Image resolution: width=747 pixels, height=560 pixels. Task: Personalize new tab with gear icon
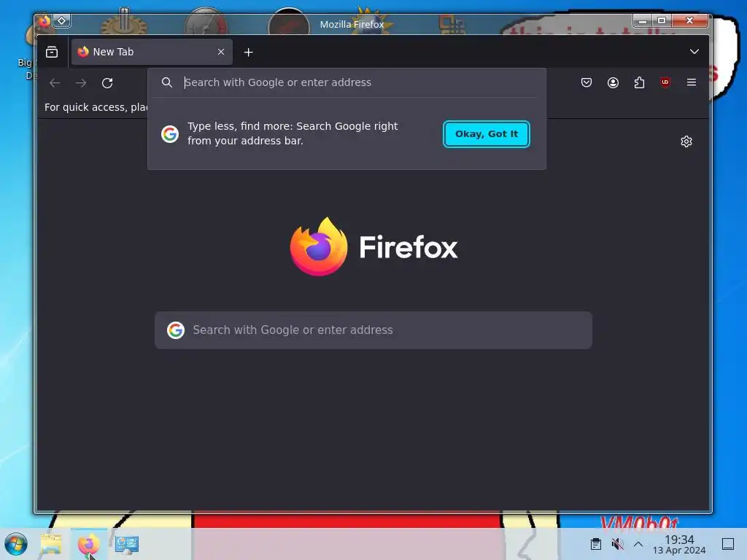(x=686, y=141)
